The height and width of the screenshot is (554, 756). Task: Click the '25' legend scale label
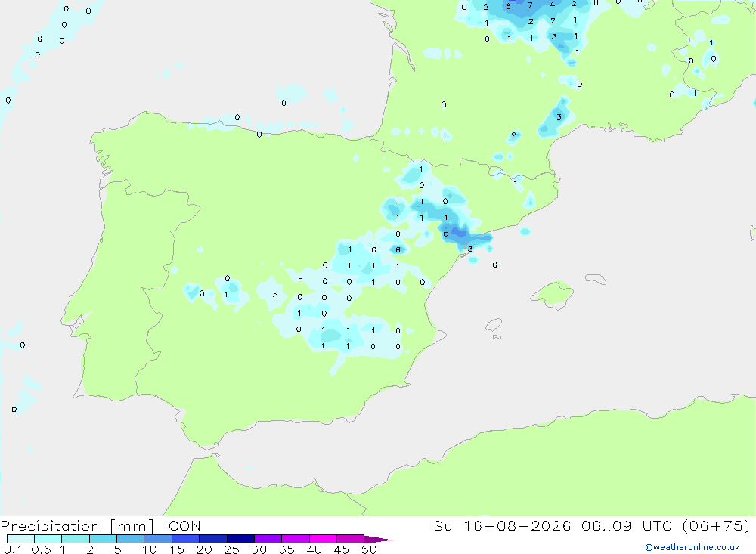232,549
